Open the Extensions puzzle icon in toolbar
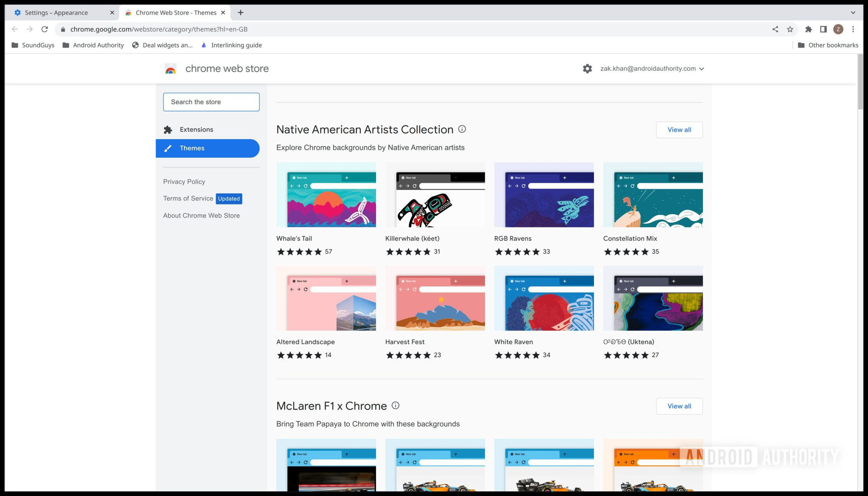This screenshot has width=868, height=496. click(808, 29)
